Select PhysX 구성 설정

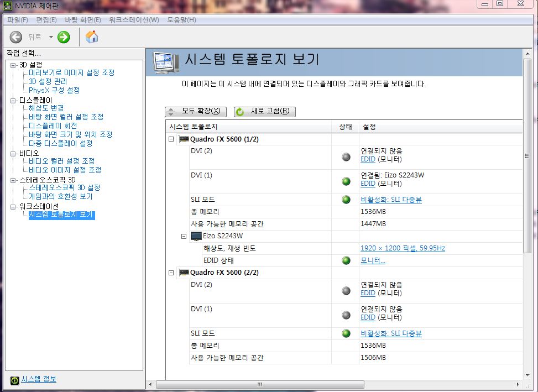pos(54,91)
